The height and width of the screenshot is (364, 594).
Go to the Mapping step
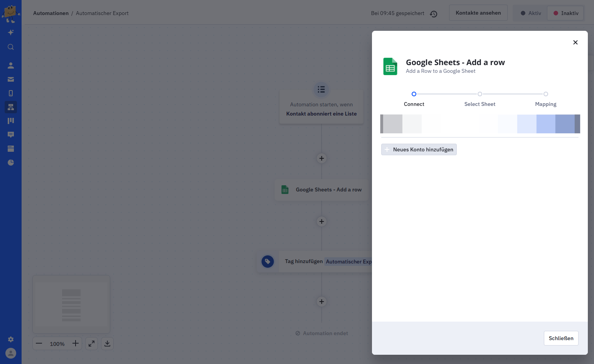pos(545,99)
